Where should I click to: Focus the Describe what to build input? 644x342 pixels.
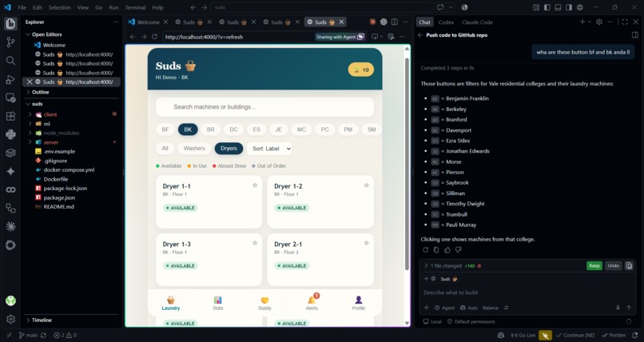tap(527, 292)
